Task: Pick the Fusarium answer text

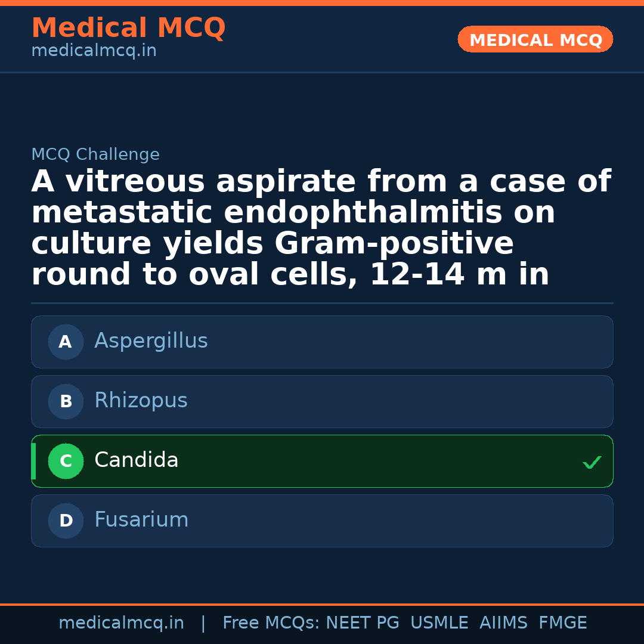Action: [141, 520]
